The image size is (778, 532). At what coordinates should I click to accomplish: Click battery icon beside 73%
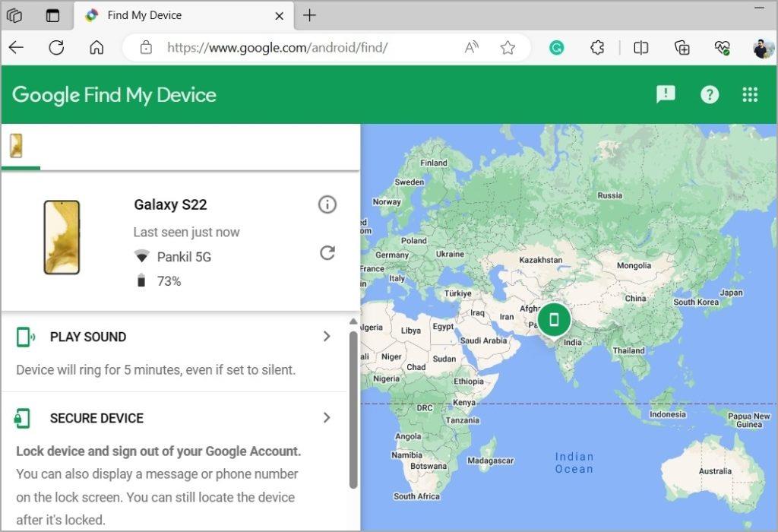pyautogui.click(x=141, y=280)
